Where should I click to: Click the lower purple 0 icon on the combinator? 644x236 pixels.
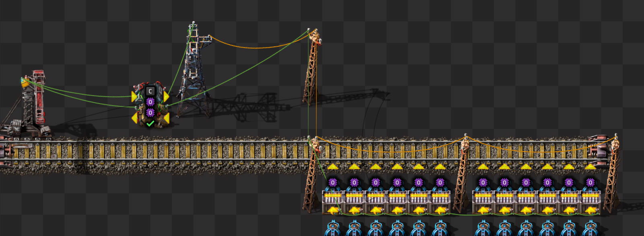point(150,113)
